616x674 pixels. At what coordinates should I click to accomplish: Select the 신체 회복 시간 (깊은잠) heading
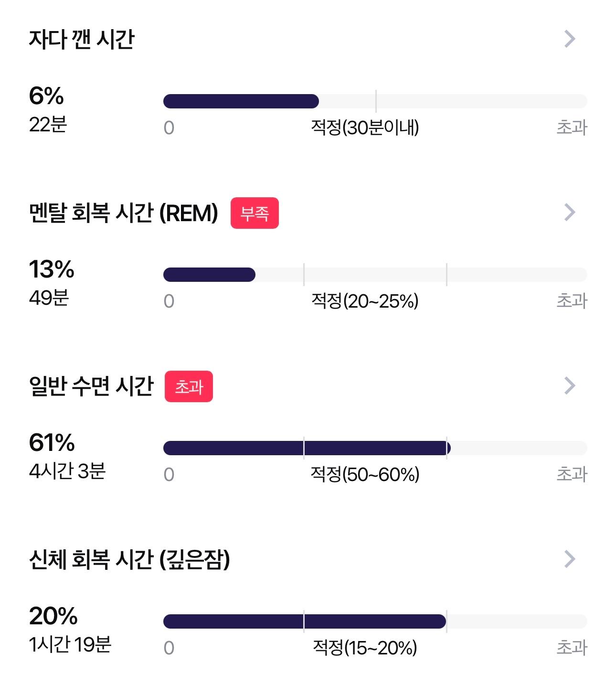pyautogui.click(x=129, y=559)
